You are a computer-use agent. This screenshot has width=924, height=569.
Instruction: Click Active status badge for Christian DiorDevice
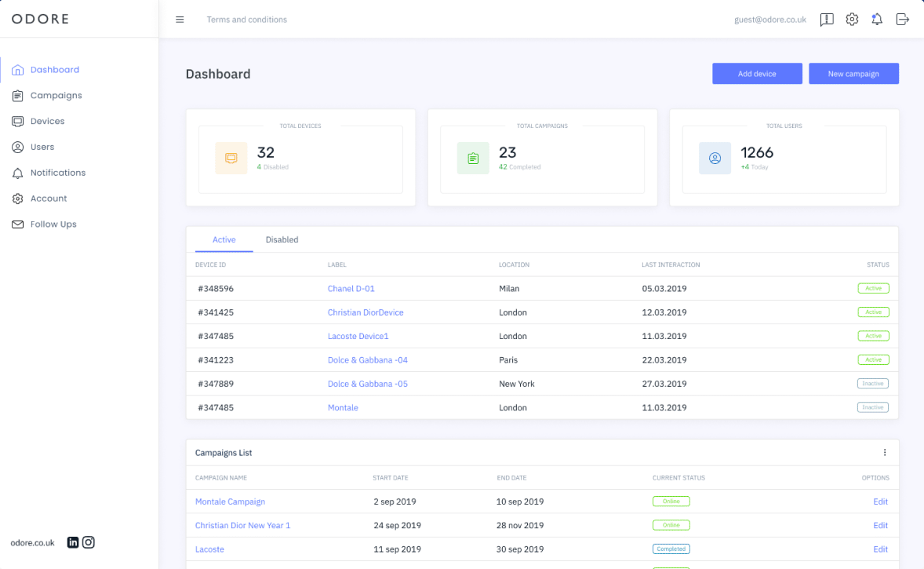click(x=873, y=312)
